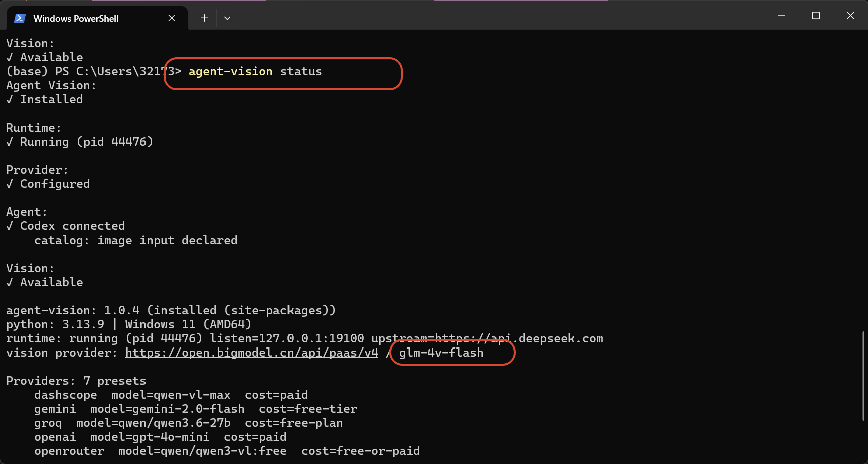Click the 'model=qwen/qwen3.6-27b' text
The height and width of the screenshot is (464, 868).
(x=154, y=423)
